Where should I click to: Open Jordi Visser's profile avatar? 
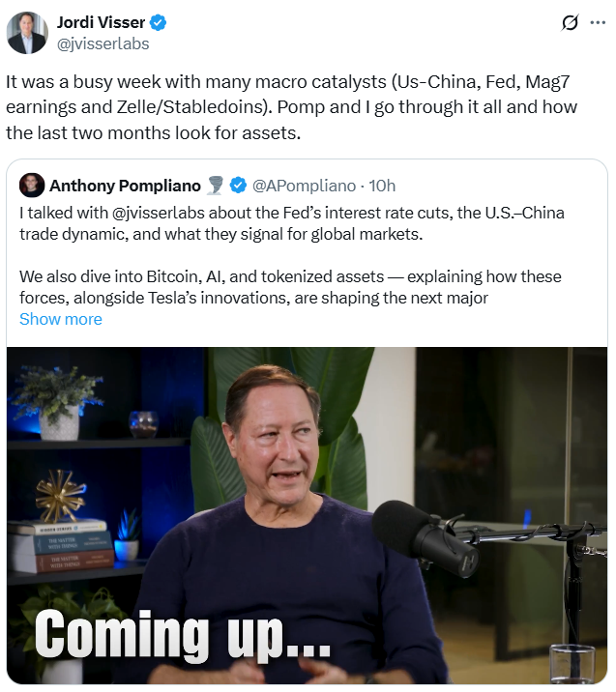(26, 33)
